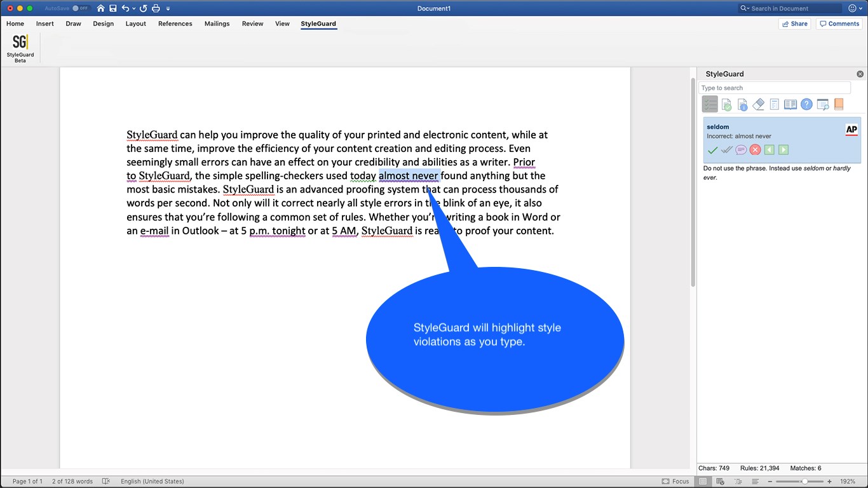Screen dimensions: 868x488
Task: Click highlighted phrase 'almost never' in document
Action: click(x=409, y=175)
